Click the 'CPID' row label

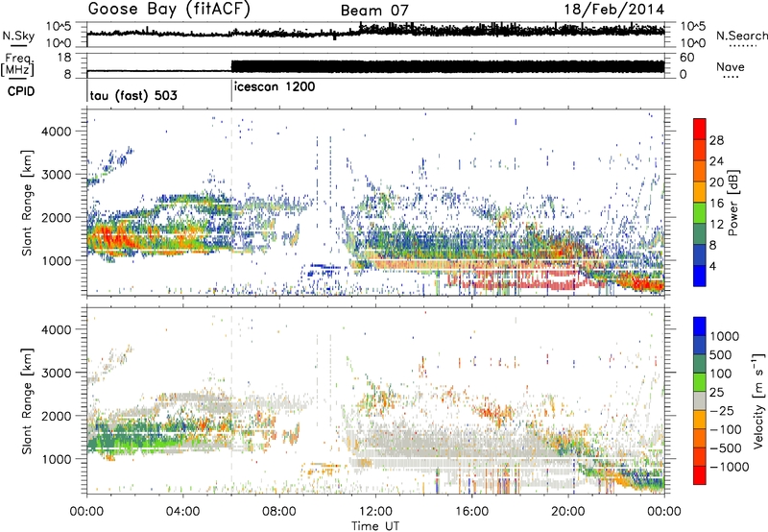pyautogui.click(x=21, y=91)
